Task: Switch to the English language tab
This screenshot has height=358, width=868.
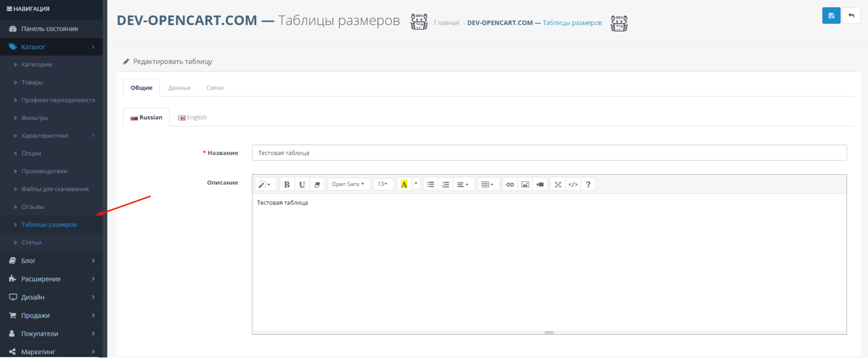Action: point(192,117)
